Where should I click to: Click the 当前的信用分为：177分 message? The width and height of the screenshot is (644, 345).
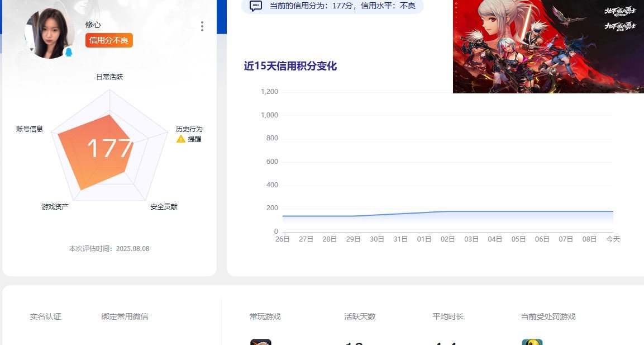pos(342,6)
